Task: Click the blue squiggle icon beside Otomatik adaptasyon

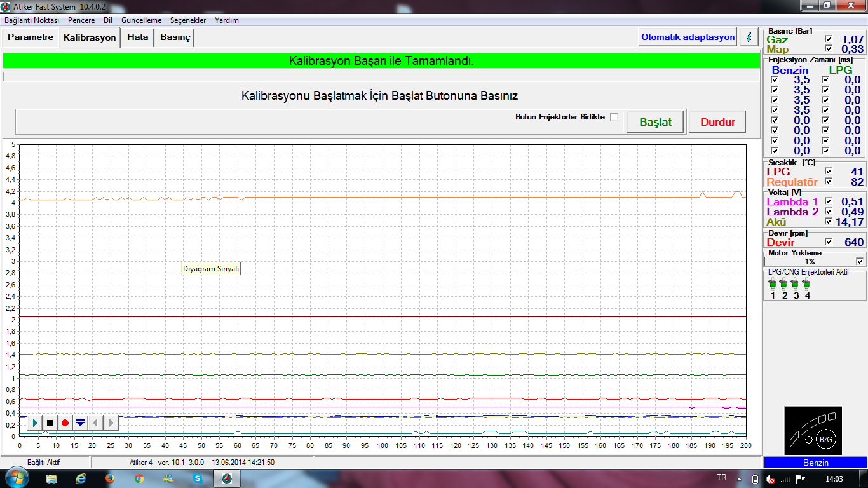Action: [x=749, y=37]
